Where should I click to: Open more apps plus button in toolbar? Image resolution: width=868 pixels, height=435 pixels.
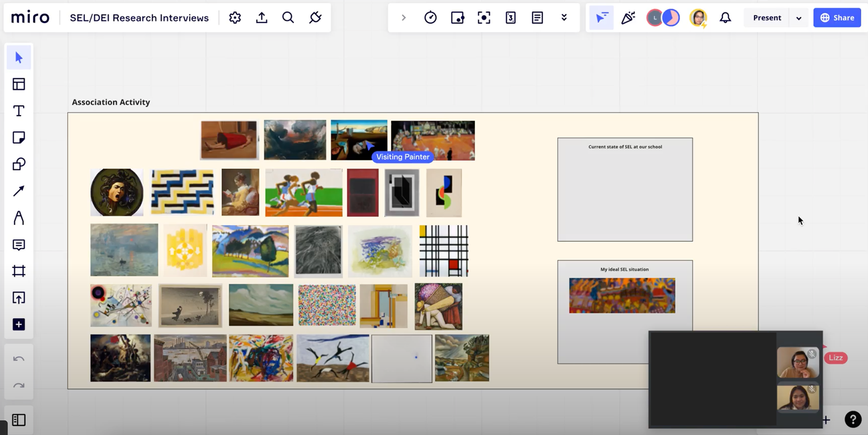19,324
